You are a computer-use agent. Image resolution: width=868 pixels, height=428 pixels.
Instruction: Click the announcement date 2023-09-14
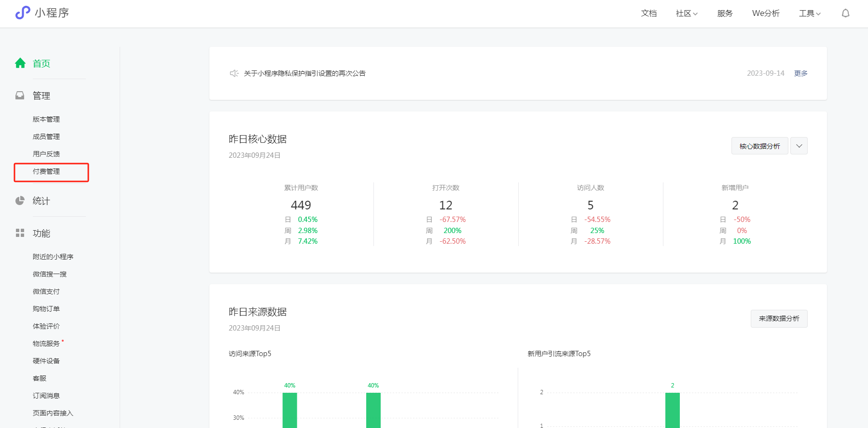[766, 73]
